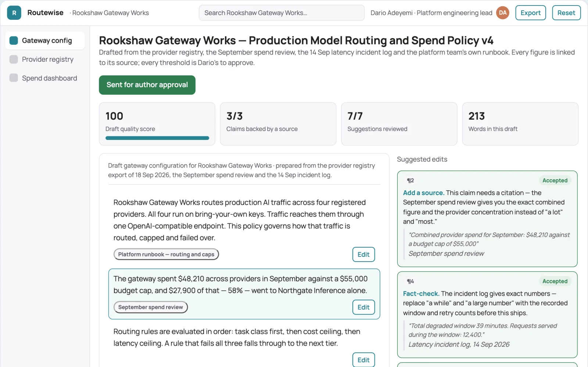This screenshot has width=588, height=367.
Task: Open the Platform runbook source chip
Action: point(166,254)
